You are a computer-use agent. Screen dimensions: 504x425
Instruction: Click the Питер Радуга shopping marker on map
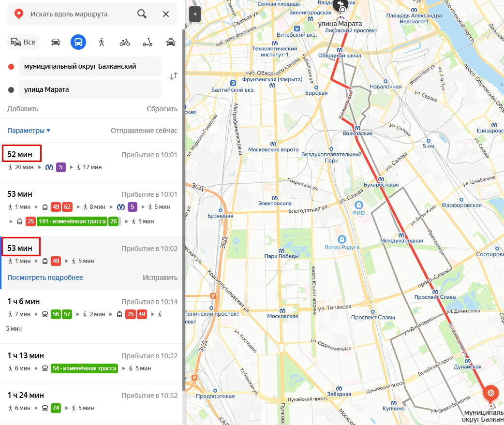342,239
